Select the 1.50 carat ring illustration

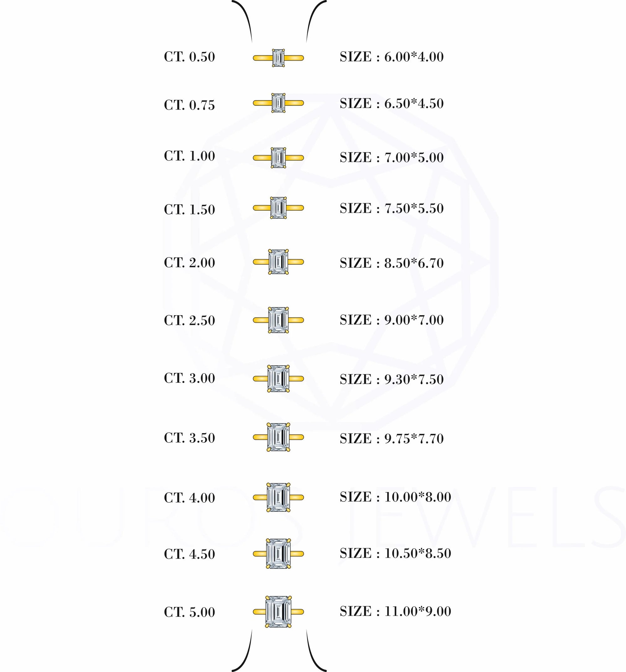click(278, 208)
